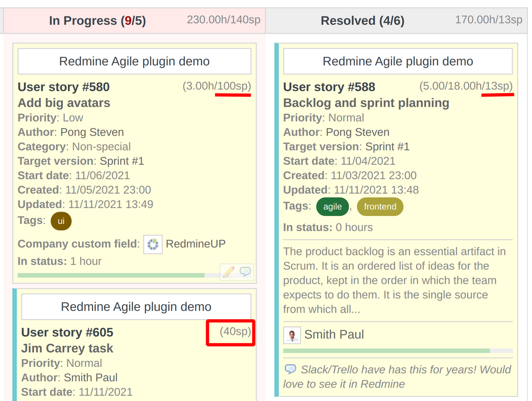Click the RedmineUP company custom field icon
This screenshot has width=532, height=401.
[x=153, y=244]
